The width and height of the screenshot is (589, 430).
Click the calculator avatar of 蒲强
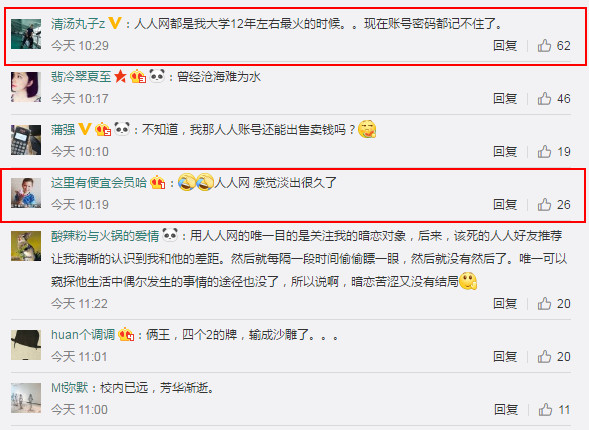tap(26, 140)
